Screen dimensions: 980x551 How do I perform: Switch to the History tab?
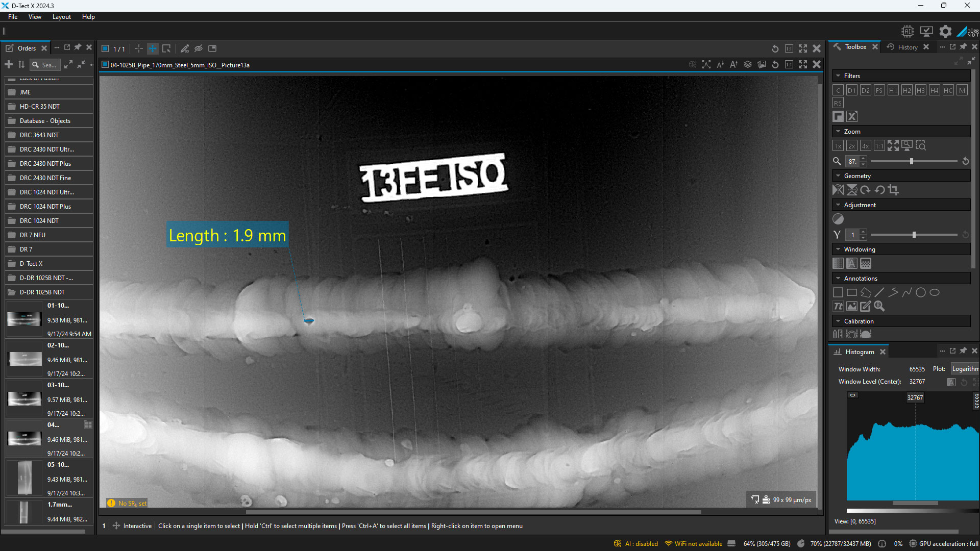click(x=908, y=47)
